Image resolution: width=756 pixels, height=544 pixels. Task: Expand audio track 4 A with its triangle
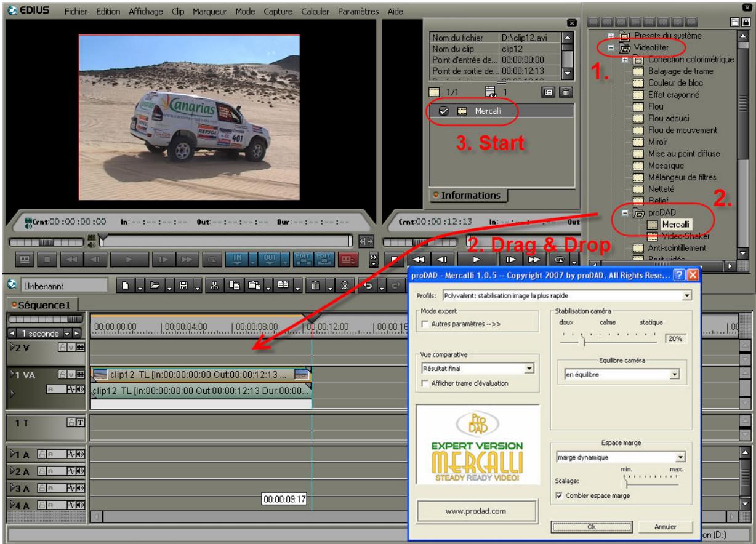(x=13, y=504)
